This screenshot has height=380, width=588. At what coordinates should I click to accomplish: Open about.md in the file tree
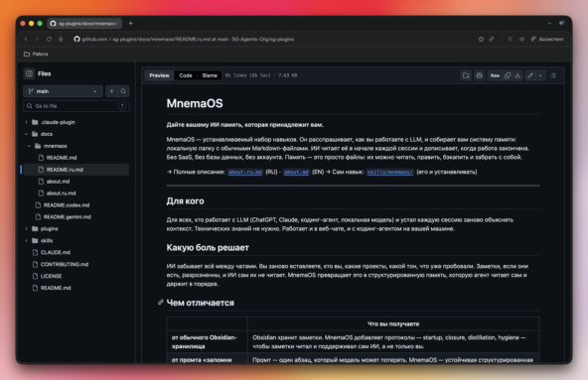point(58,182)
